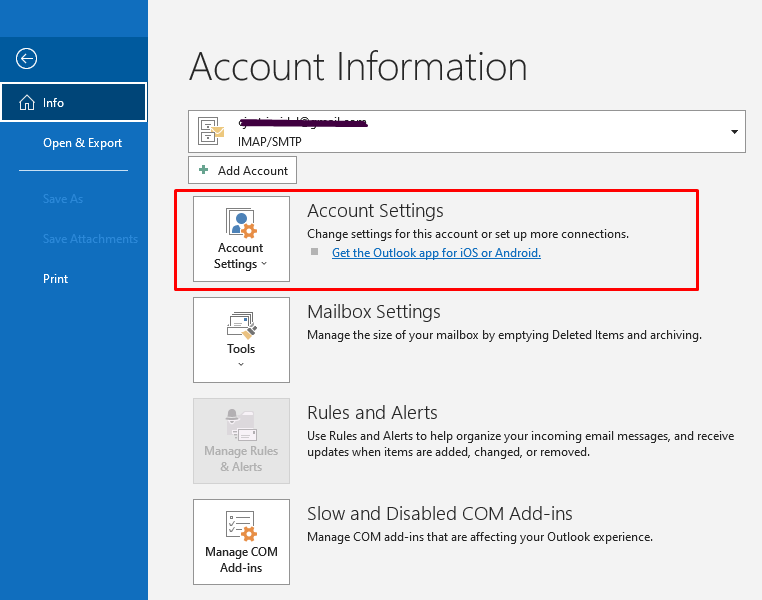762x600 pixels.
Task: Open the Account Settings button
Action: tap(241, 239)
